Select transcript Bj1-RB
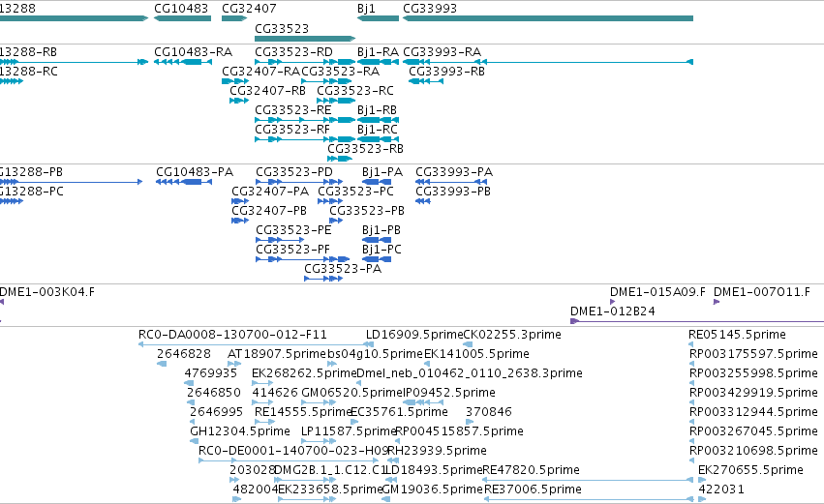This screenshot has height=504, width=824. tap(378, 120)
